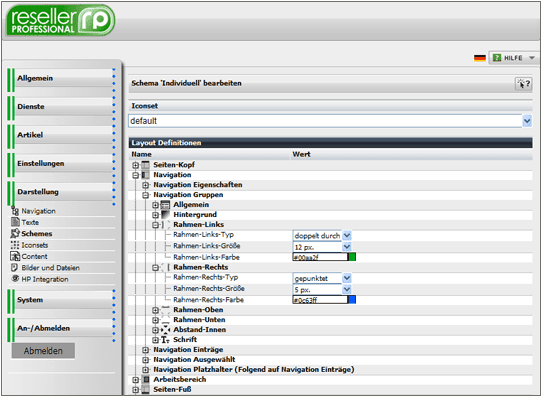Click the Schemes icon in sidebar
Image resolution: width=542 pixels, height=397 pixels.
(x=15, y=233)
